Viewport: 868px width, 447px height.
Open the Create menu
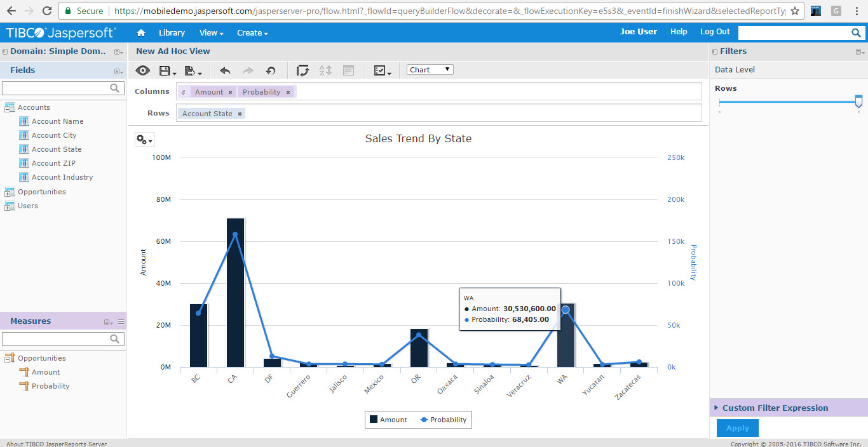pos(252,33)
